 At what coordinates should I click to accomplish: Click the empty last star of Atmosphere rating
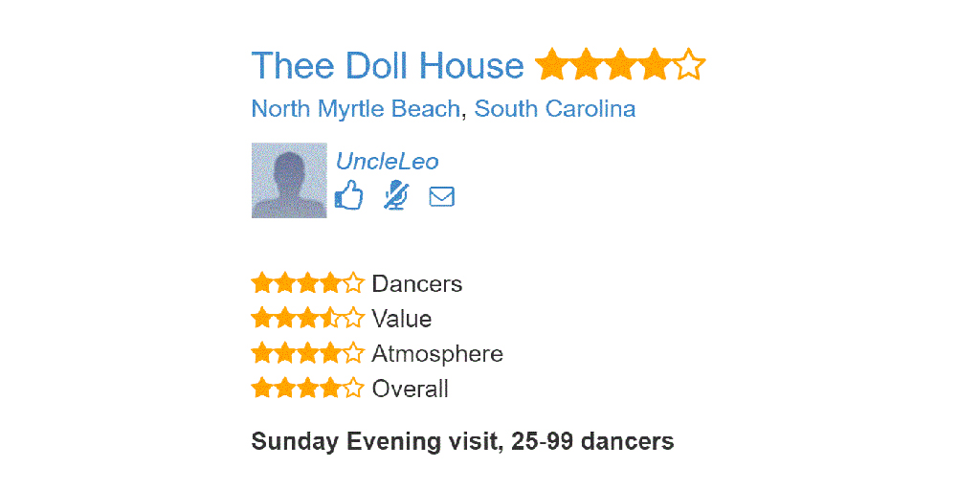tap(354, 353)
